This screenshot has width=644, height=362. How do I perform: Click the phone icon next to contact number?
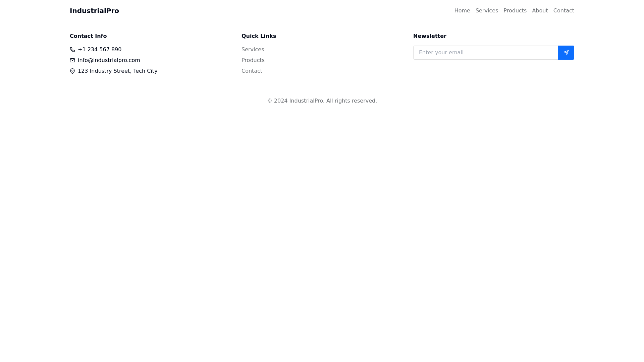click(72, 50)
